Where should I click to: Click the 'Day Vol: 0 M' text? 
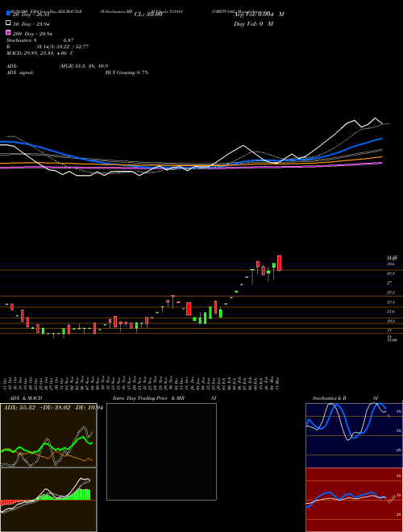tap(253, 24)
